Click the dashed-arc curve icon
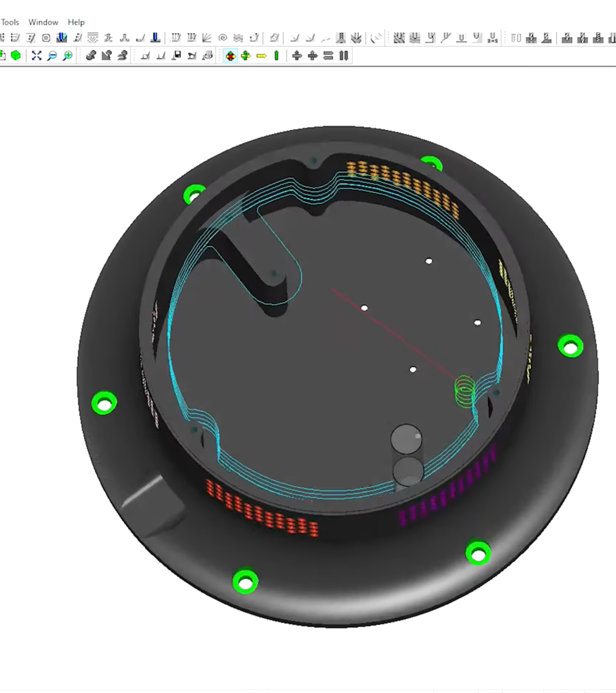 pos(376,38)
